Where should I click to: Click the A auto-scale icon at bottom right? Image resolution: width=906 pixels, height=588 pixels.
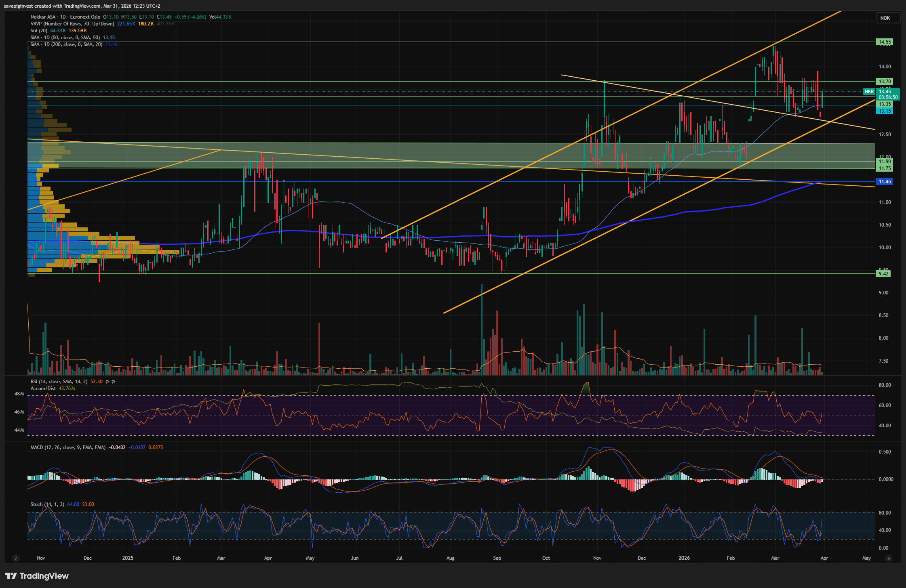coord(889,559)
